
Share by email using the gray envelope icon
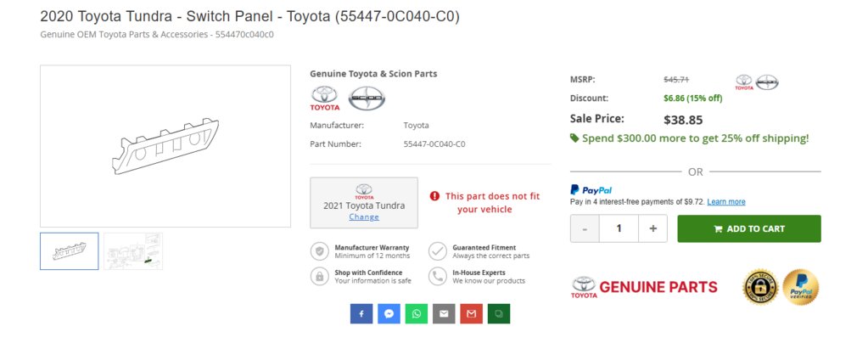tap(444, 313)
